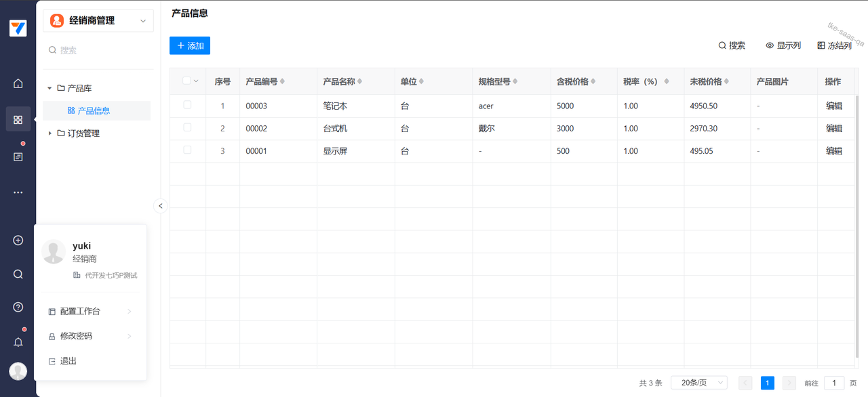Open the 经销商管理 module dropdown

tap(98, 21)
